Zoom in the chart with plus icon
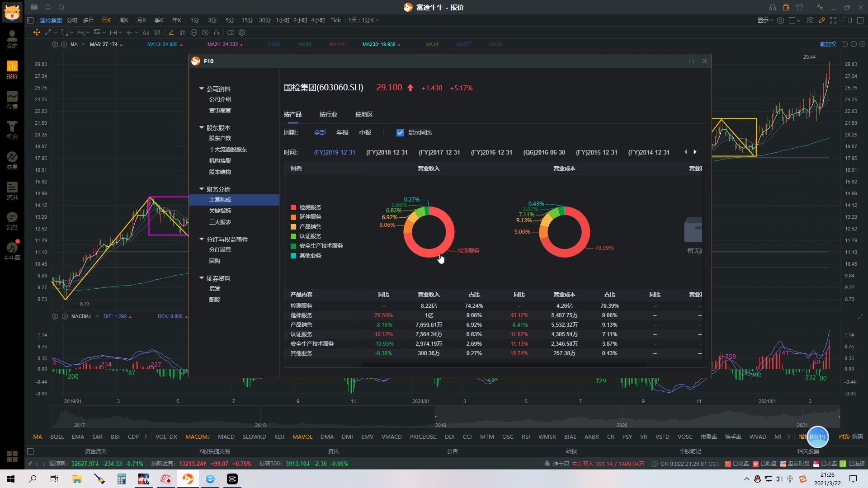Screen dimensions: 868x488 [863, 44]
